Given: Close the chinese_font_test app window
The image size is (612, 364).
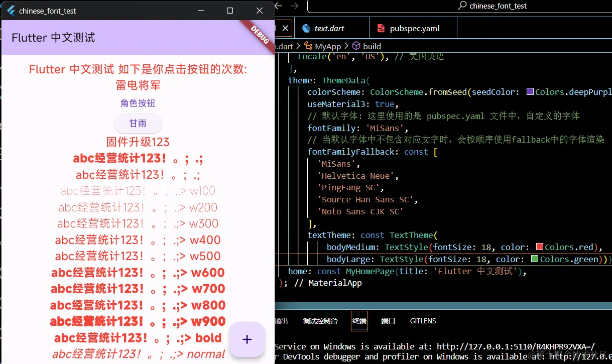Looking at the screenshot, I should [x=260, y=11].
